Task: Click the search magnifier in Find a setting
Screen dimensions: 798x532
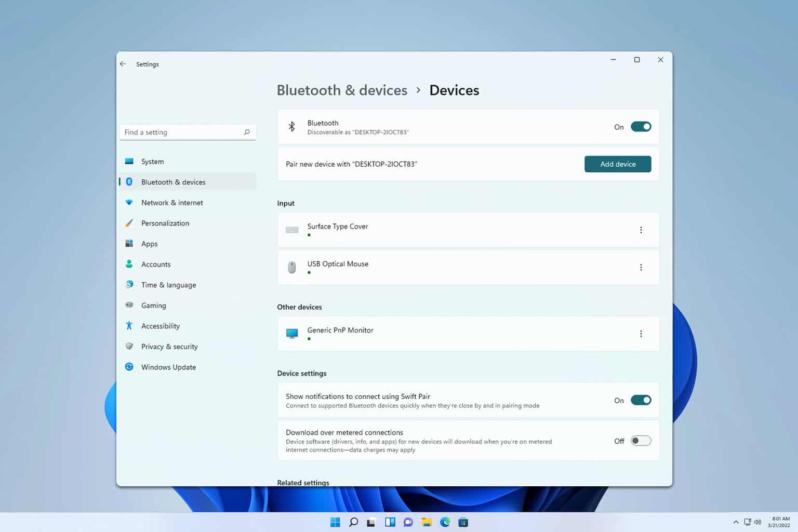Action: tap(247, 132)
